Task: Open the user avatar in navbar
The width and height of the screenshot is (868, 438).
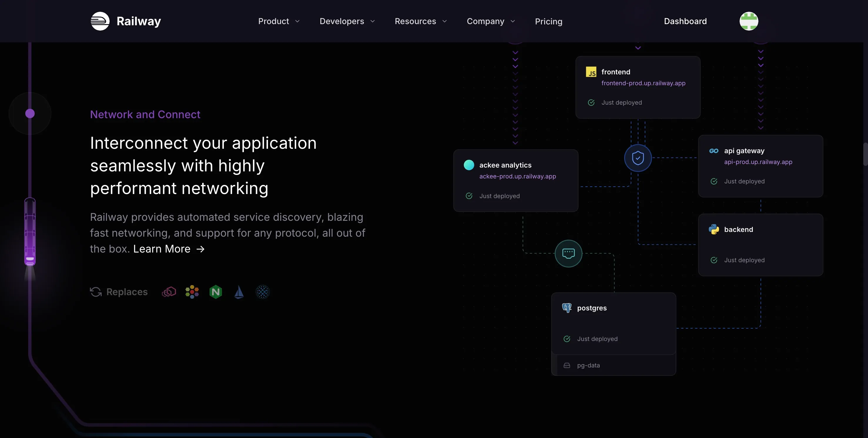Action: click(x=749, y=21)
